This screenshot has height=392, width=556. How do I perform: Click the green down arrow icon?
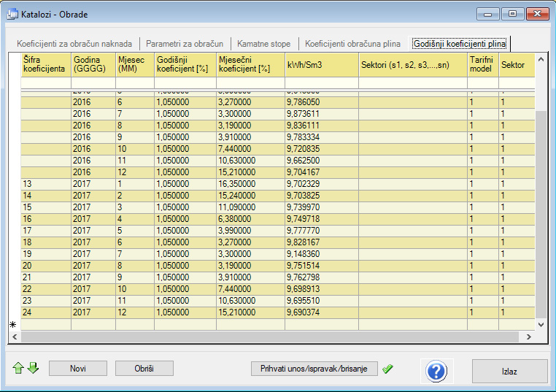click(x=33, y=368)
